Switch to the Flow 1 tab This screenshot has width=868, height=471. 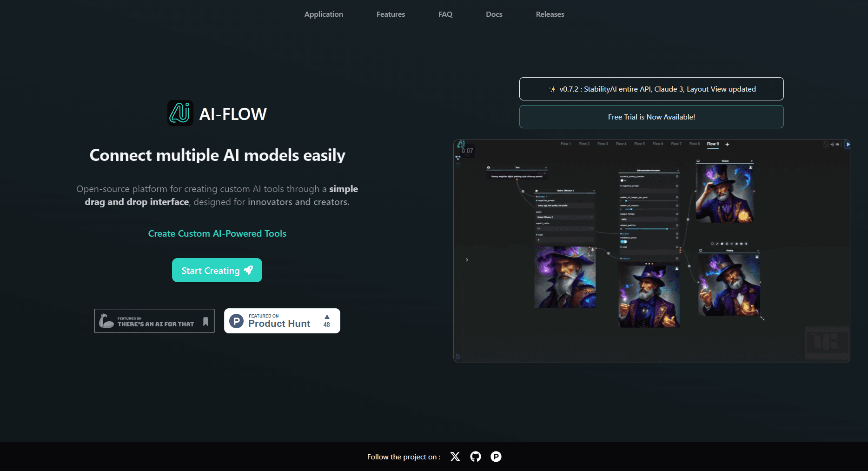click(566, 144)
